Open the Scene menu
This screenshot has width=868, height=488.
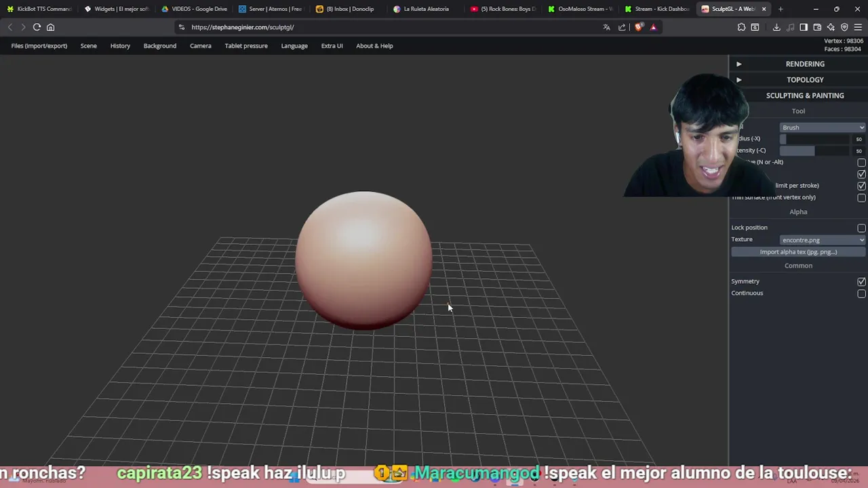pos(89,46)
